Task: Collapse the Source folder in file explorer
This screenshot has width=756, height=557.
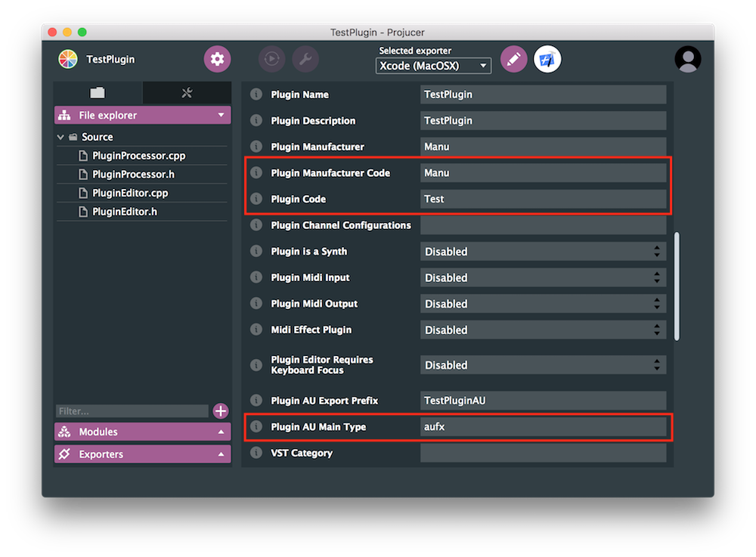Action: [60, 136]
